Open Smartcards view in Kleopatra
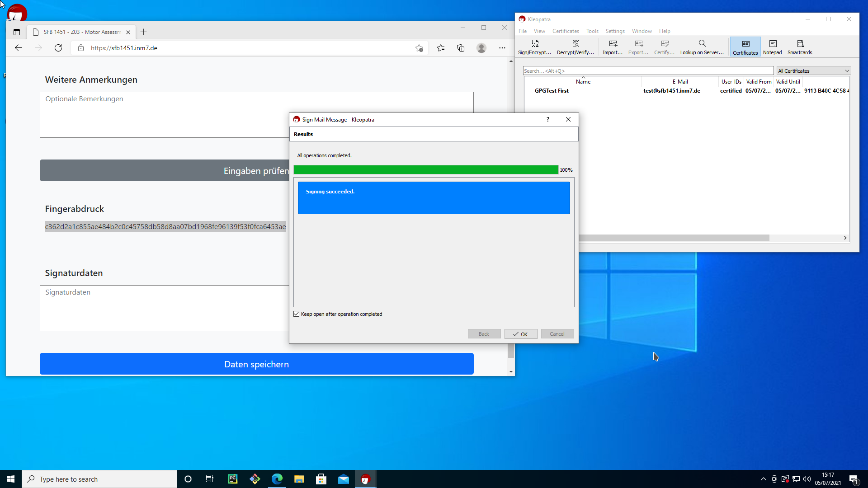This screenshot has width=868, height=488. coord(800,47)
